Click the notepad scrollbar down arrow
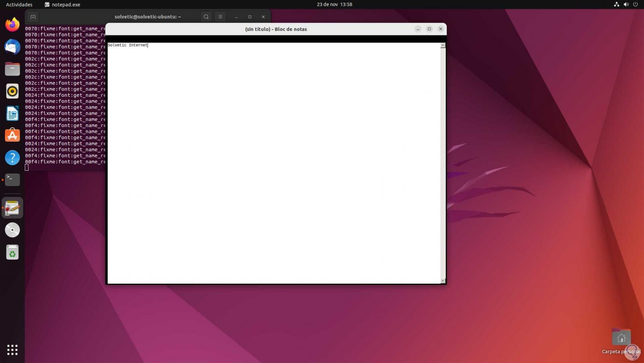 [443, 281]
